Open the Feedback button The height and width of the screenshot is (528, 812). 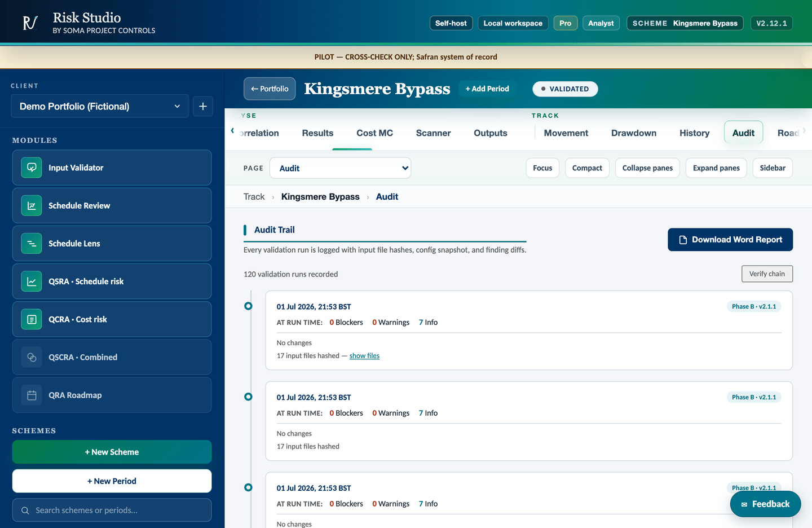[765, 504]
